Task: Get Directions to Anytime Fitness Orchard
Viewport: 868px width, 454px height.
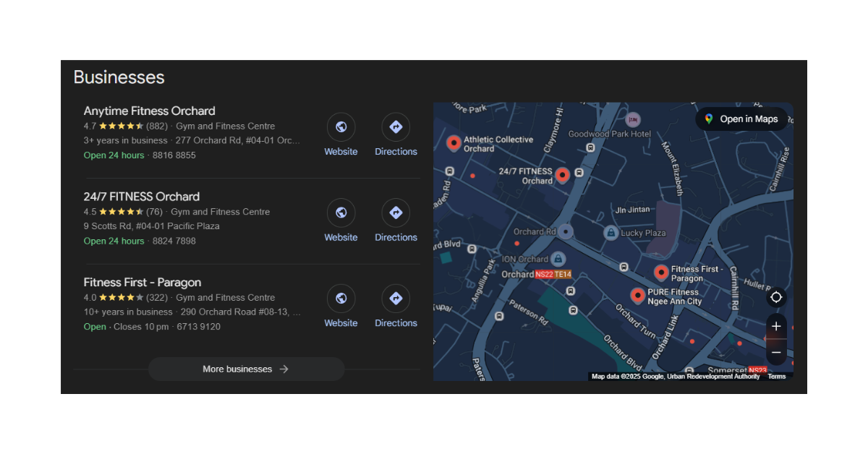Action: [396, 127]
